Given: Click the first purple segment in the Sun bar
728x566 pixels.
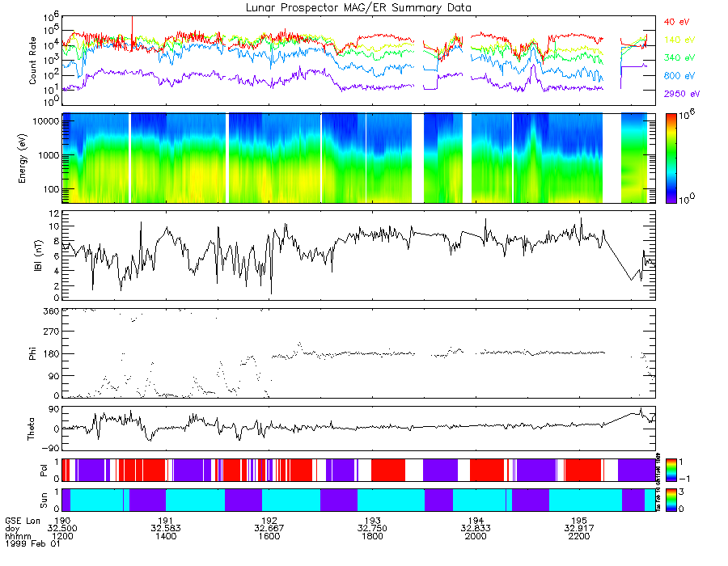Looking at the screenshot, I should tap(66, 500).
